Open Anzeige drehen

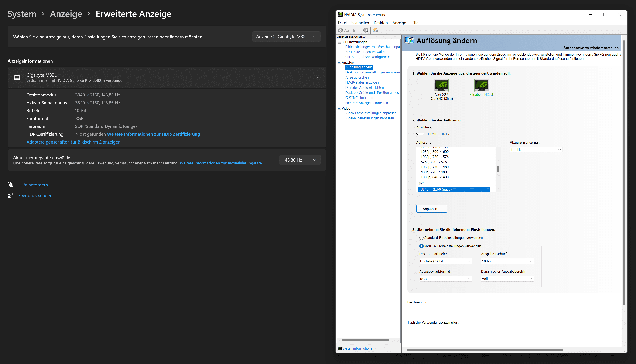coord(357,77)
